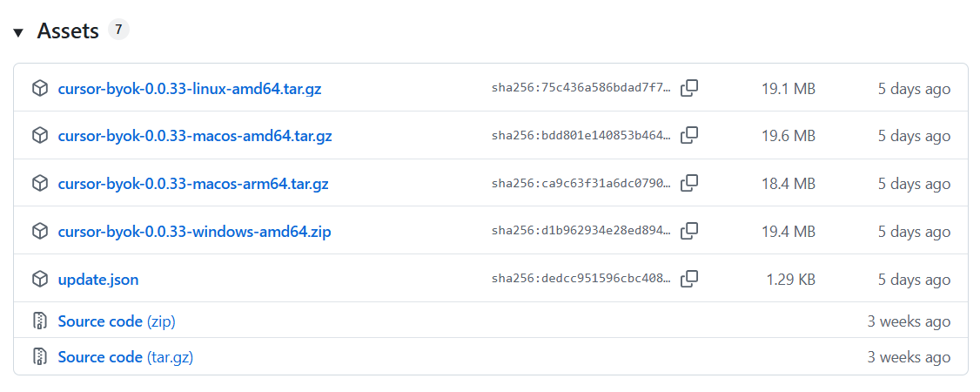The image size is (980, 392).
Task: Click the assets count badge showing 7
Action: tap(118, 30)
